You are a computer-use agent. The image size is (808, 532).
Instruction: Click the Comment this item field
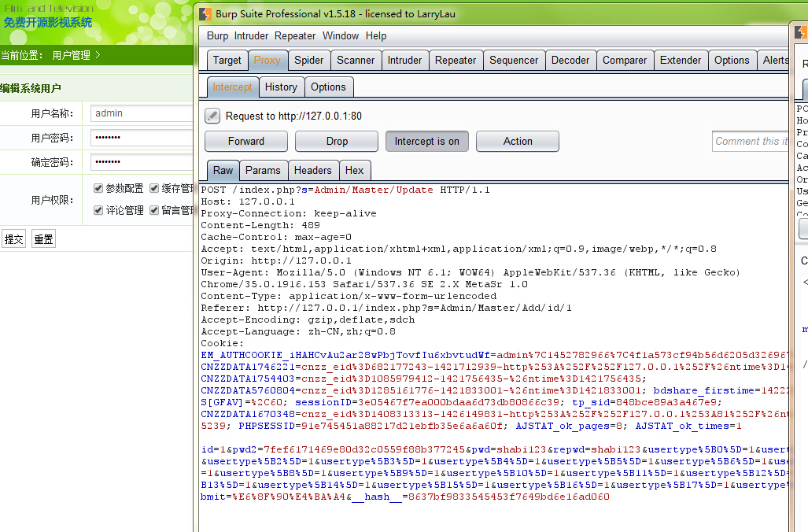(x=751, y=141)
